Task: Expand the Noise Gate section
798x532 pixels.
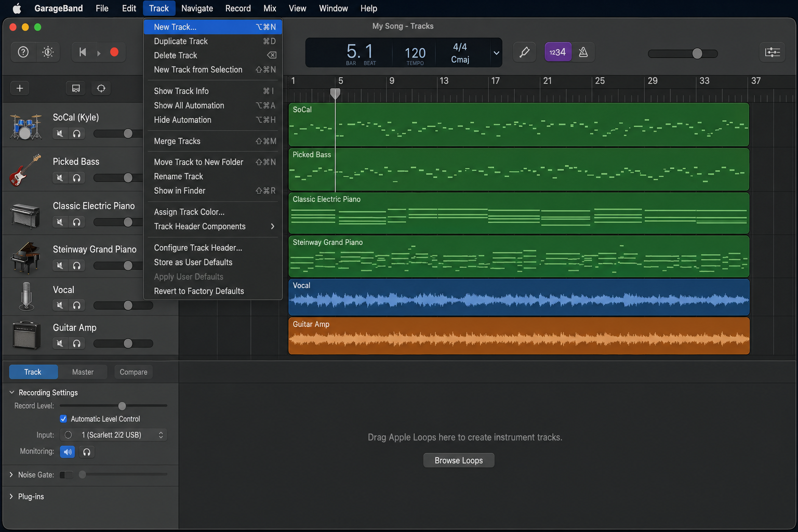Action: pyautogui.click(x=11, y=475)
